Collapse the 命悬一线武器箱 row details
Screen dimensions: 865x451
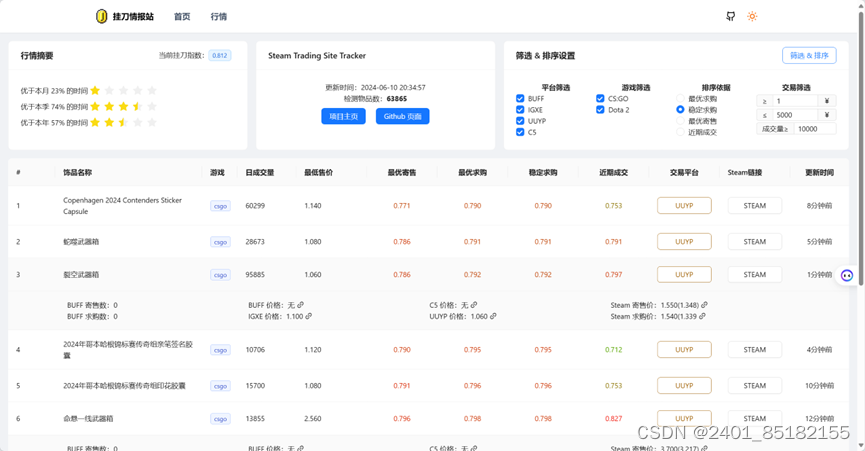[x=429, y=418]
